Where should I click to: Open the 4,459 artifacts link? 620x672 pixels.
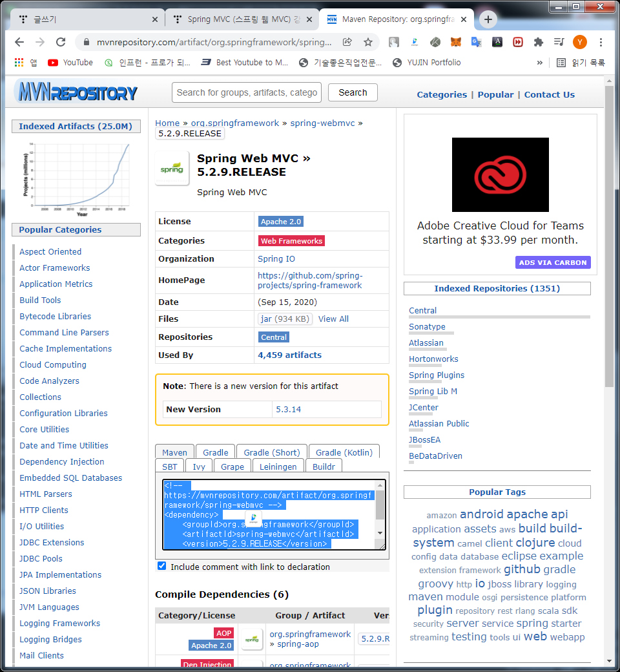coord(289,355)
